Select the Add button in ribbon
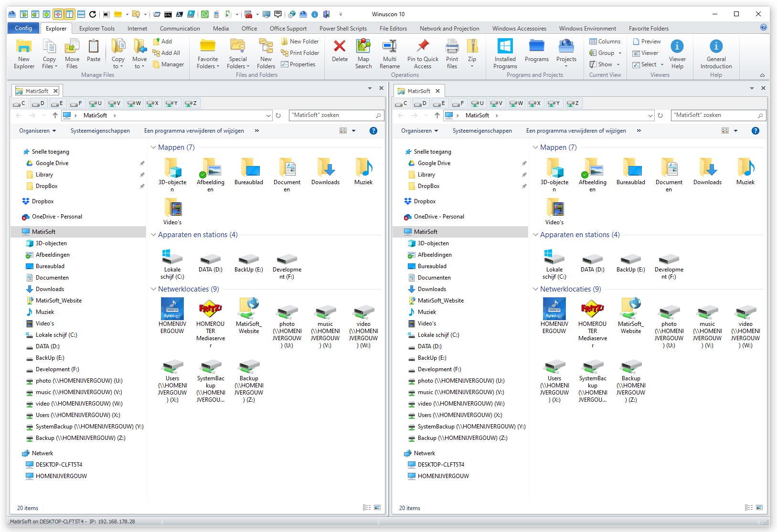Viewport: 777px width, 532px height. (162, 42)
